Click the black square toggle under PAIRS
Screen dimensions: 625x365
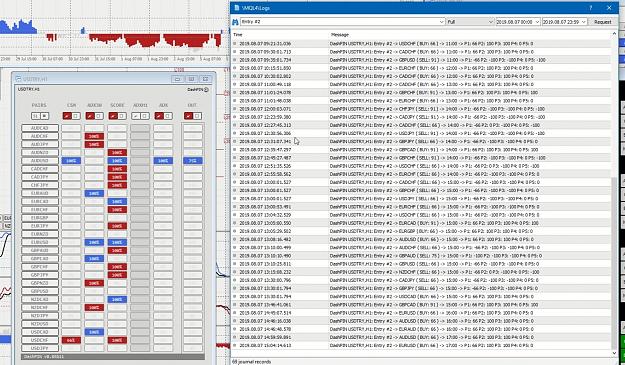45,116
